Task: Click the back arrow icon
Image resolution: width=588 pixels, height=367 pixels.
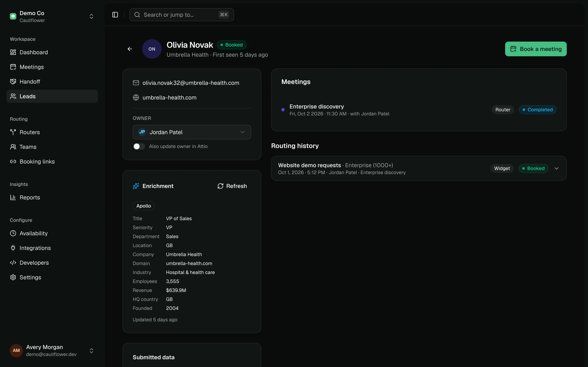Action: coord(130,49)
